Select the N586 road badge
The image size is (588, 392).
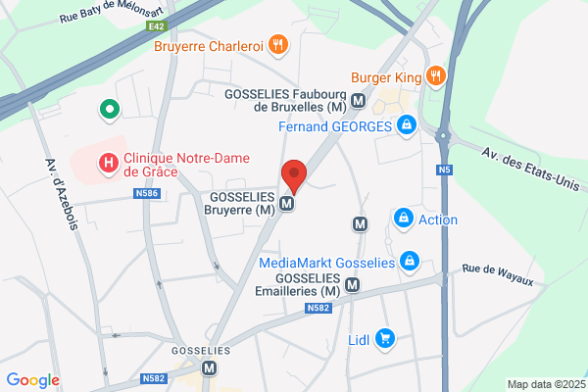[x=147, y=193]
